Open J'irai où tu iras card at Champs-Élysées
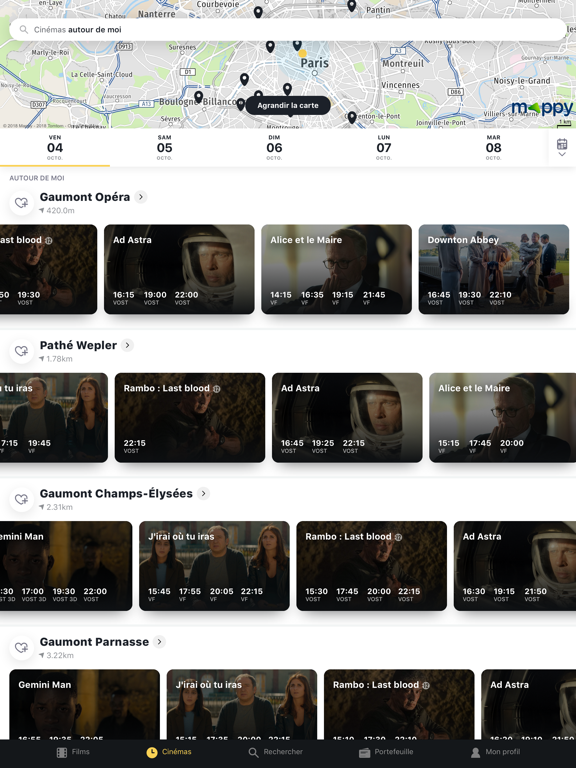Image resolution: width=576 pixels, height=768 pixels. [x=214, y=566]
